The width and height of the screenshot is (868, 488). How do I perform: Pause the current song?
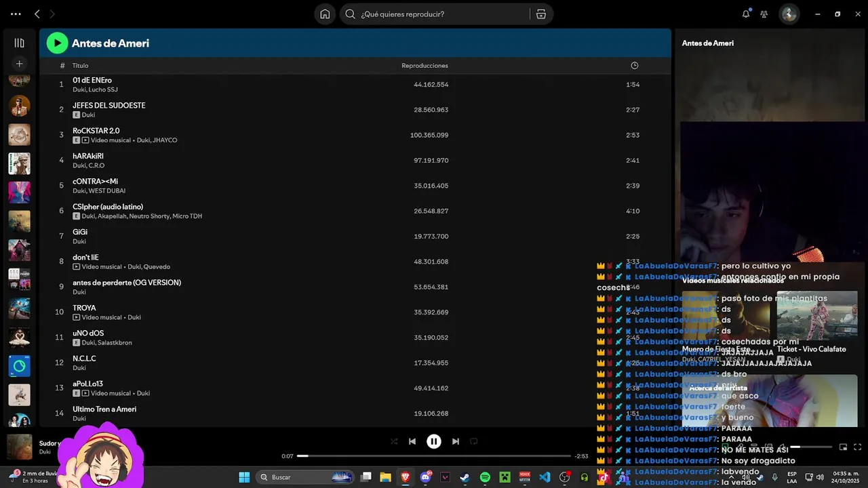(434, 441)
